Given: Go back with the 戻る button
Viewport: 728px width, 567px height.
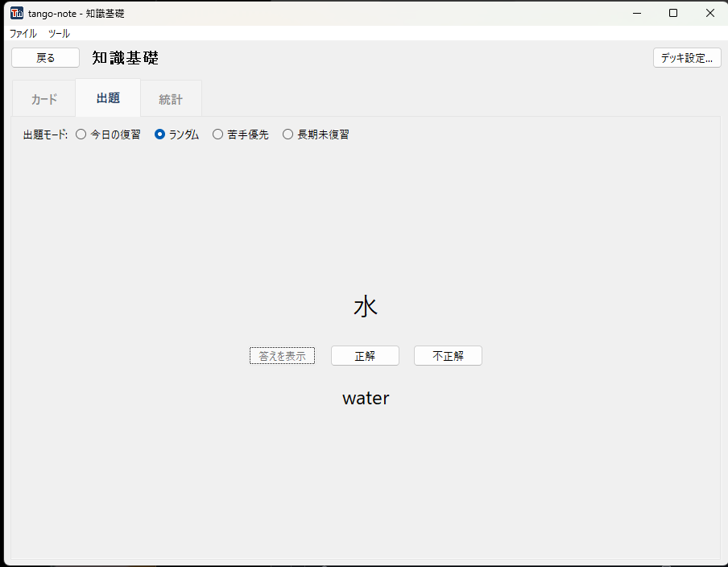Looking at the screenshot, I should tap(45, 58).
